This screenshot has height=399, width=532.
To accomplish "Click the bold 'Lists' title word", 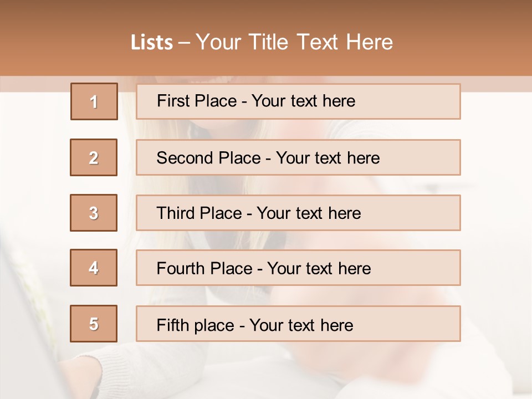I will 152,42.
